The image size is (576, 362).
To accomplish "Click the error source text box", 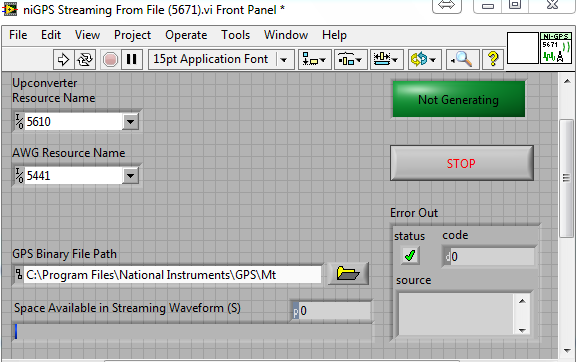I will tap(456, 314).
